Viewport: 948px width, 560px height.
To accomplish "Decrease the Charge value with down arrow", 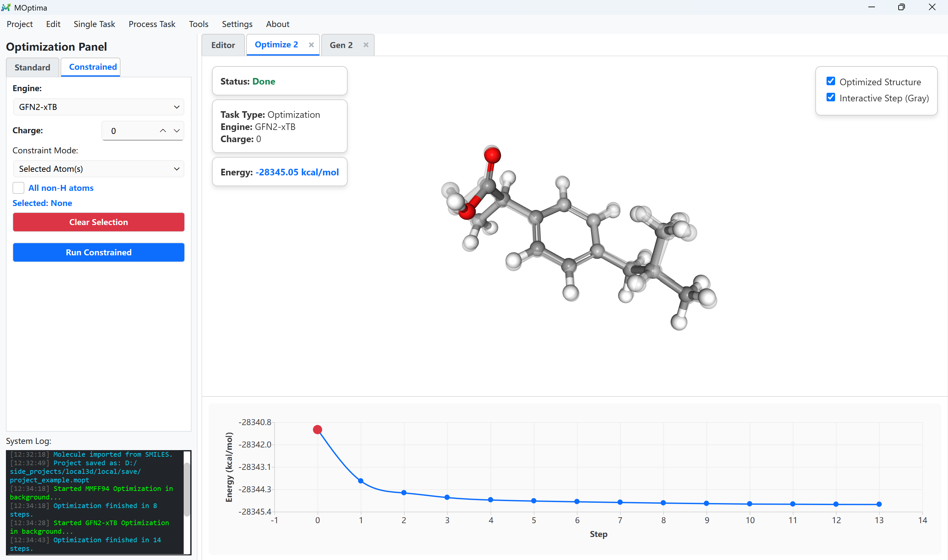I will point(177,131).
